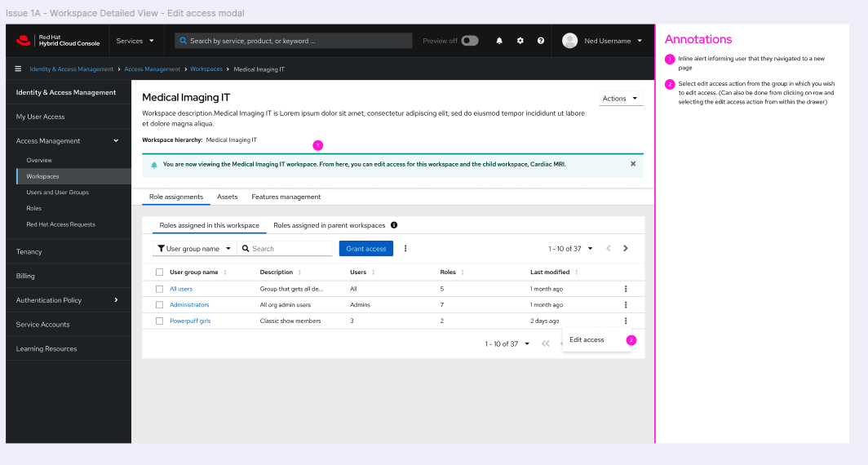This screenshot has width=868, height=465.
Task: Go to next page arrow in toolbar
Action: pos(626,249)
